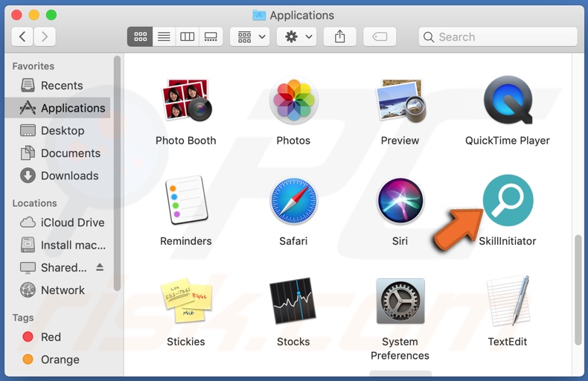Select the Stickies app icon

coord(186,302)
